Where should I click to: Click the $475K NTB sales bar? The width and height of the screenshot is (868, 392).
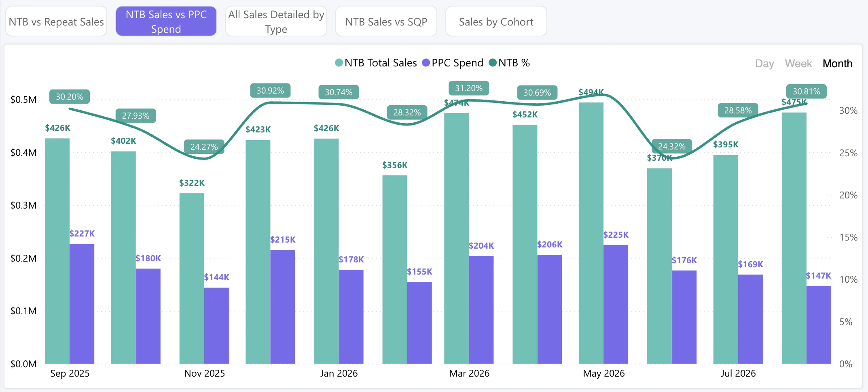click(794, 238)
